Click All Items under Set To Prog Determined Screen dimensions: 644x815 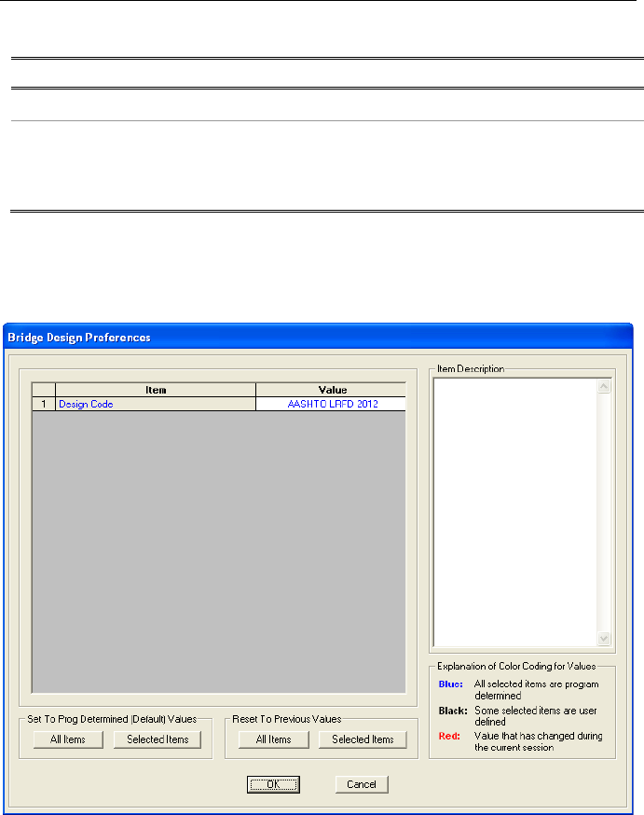click(68, 739)
